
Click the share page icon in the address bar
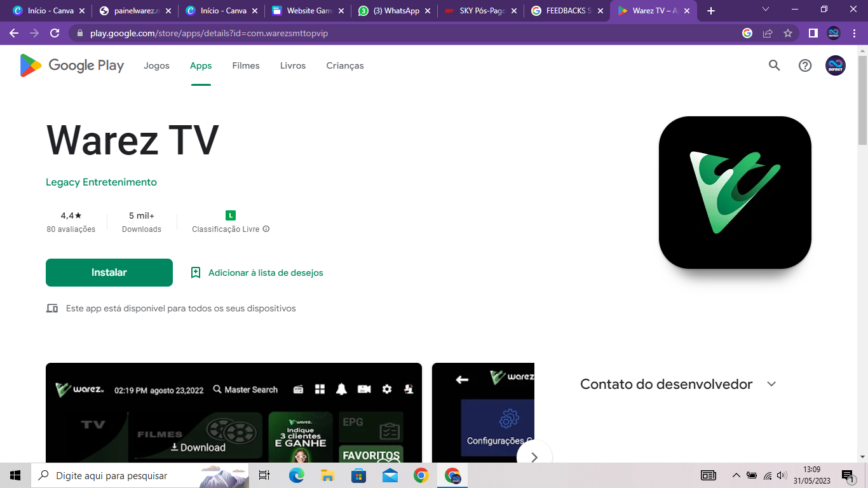(x=768, y=33)
